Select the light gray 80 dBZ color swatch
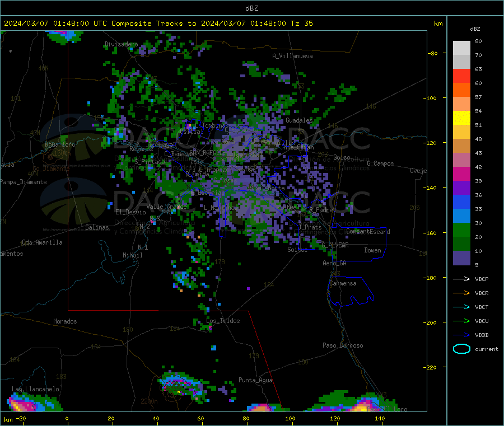504x426 pixels. (x=461, y=48)
